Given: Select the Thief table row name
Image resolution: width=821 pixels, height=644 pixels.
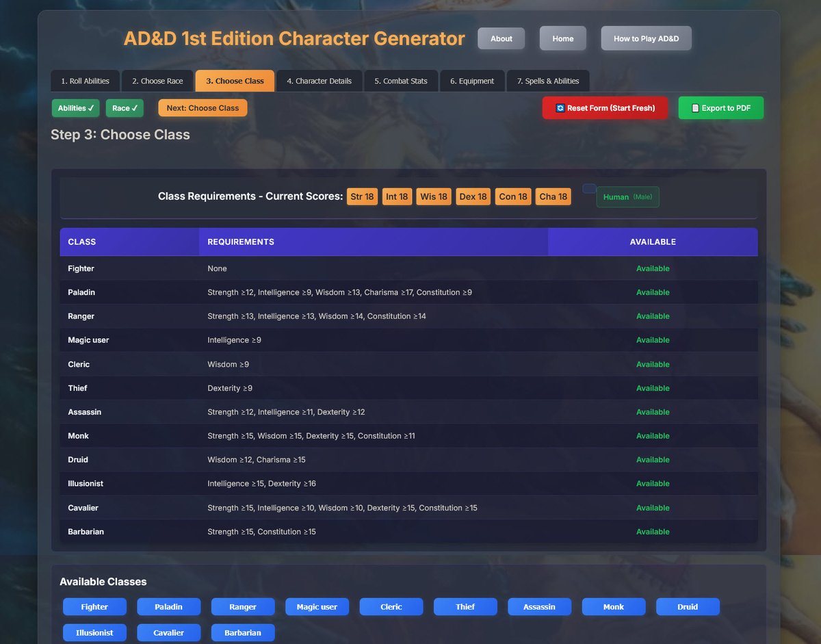Looking at the screenshot, I should pos(77,388).
